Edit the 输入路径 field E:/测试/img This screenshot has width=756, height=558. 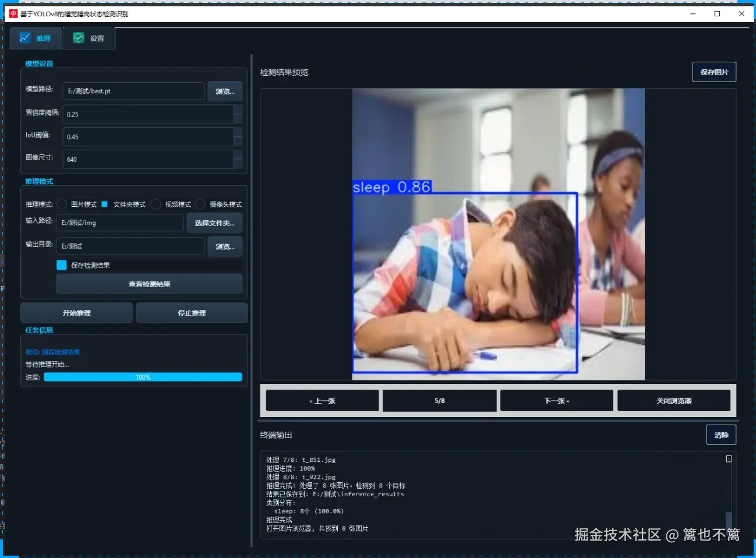120,223
